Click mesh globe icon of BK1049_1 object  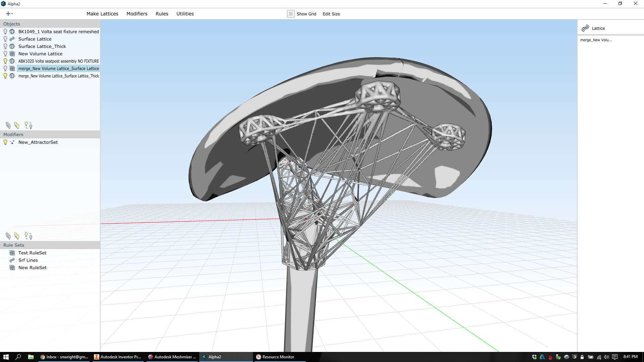(12, 32)
